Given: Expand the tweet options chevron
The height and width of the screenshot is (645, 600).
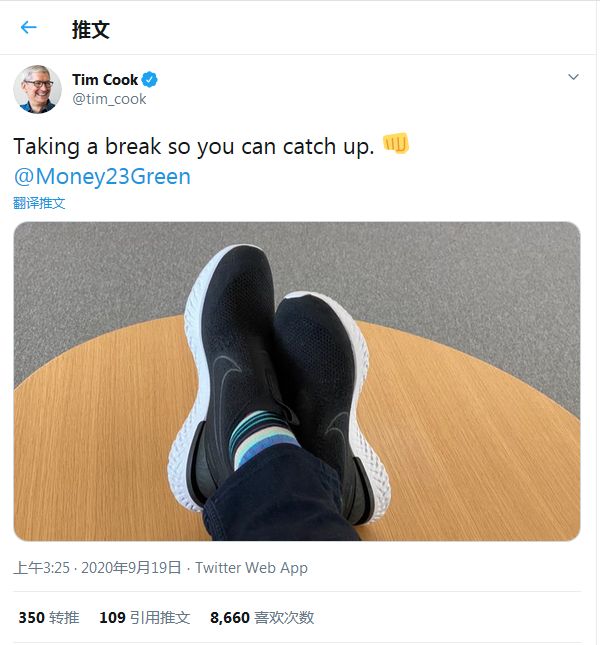Looking at the screenshot, I should 573,77.
